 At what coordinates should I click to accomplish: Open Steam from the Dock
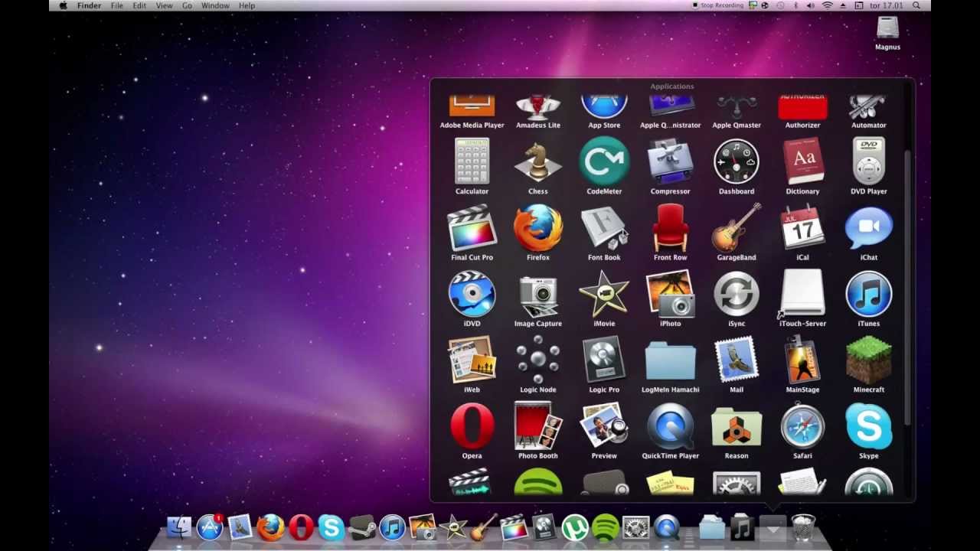click(361, 527)
